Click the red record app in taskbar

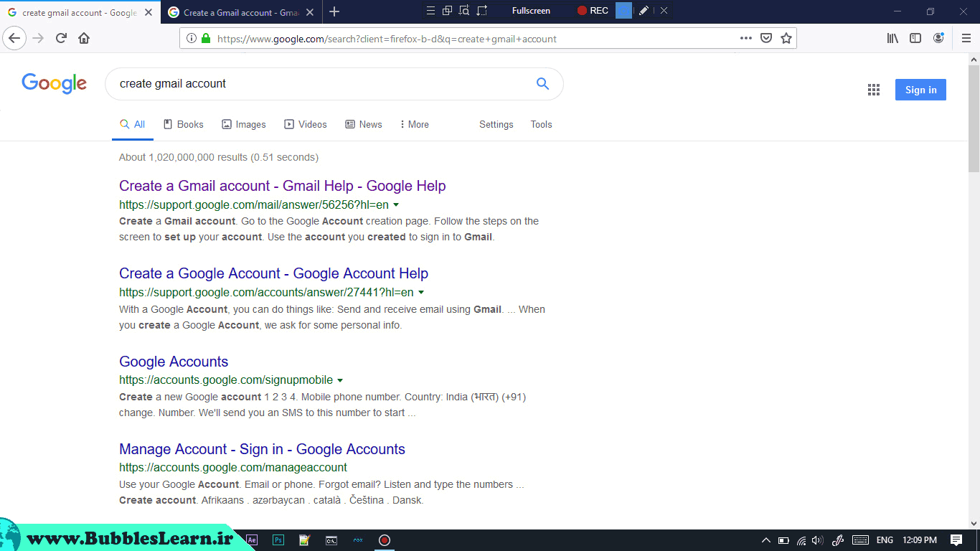click(x=385, y=540)
